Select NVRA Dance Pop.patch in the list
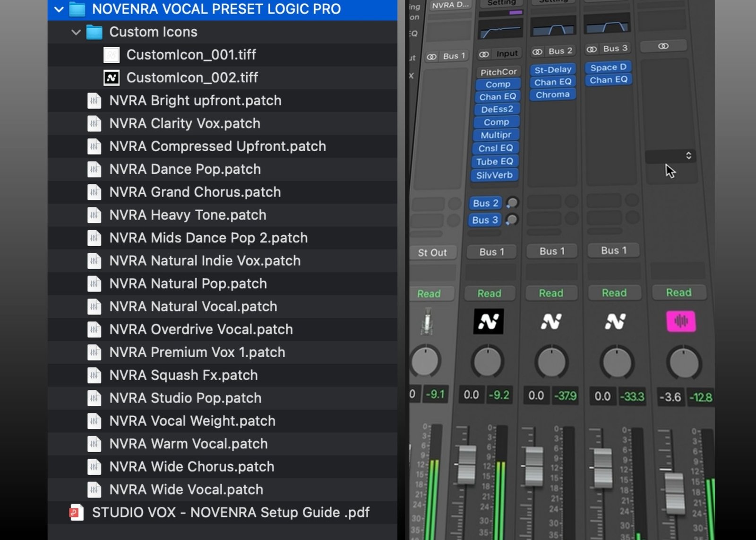This screenshot has height=540, width=756. (x=185, y=169)
